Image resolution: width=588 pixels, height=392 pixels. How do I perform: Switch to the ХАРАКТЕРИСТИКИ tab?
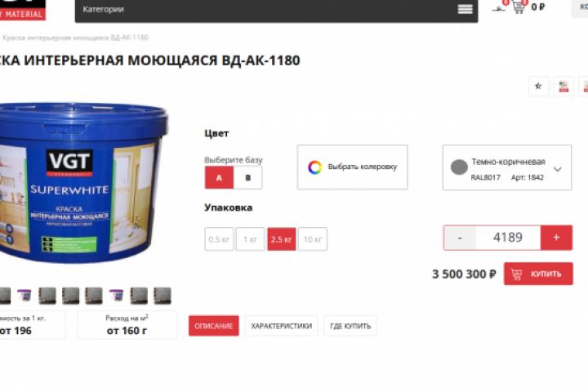click(281, 326)
